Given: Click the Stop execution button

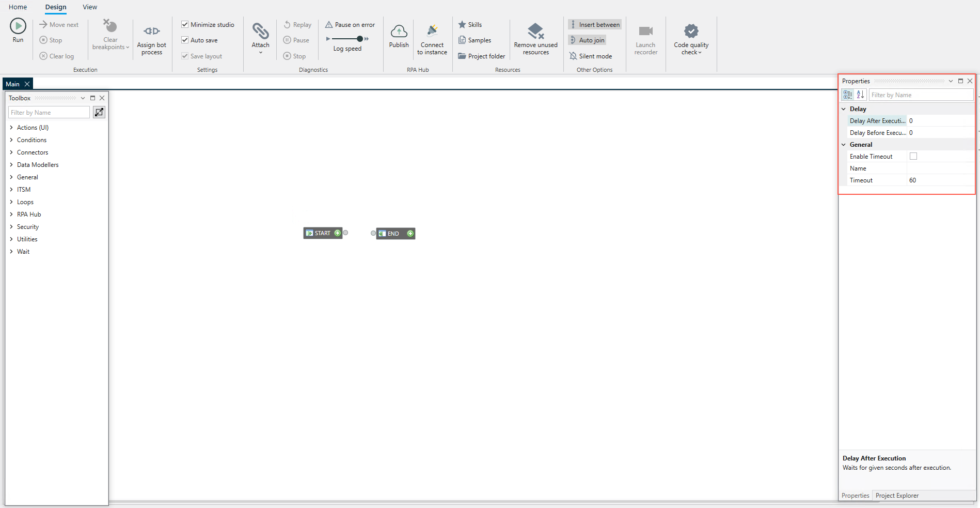Looking at the screenshot, I should point(51,40).
